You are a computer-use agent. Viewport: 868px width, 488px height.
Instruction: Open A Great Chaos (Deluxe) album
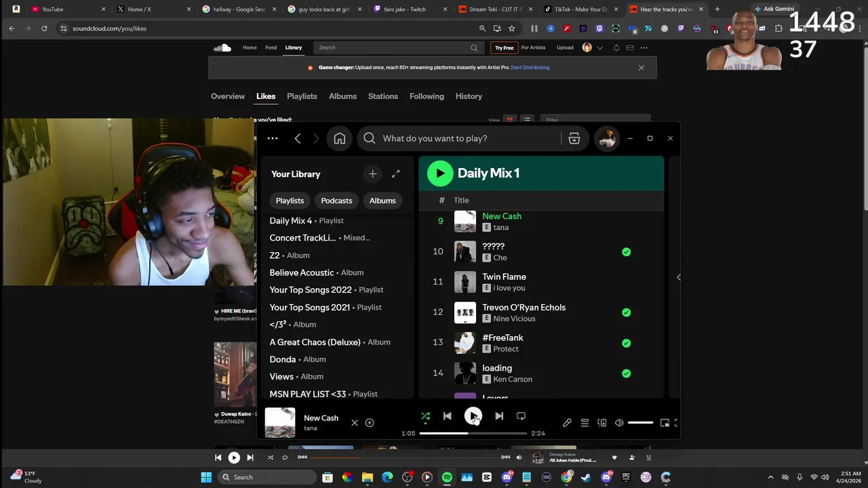(330, 342)
